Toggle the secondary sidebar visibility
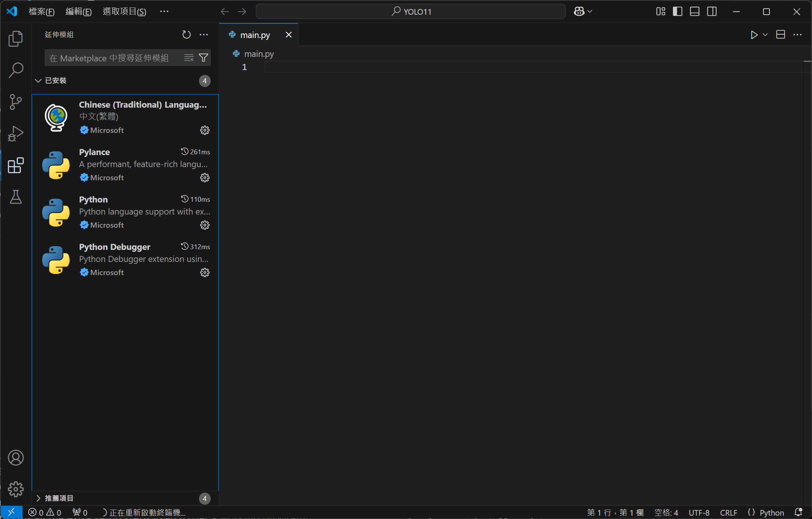812x519 pixels. (x=712, y=12)
